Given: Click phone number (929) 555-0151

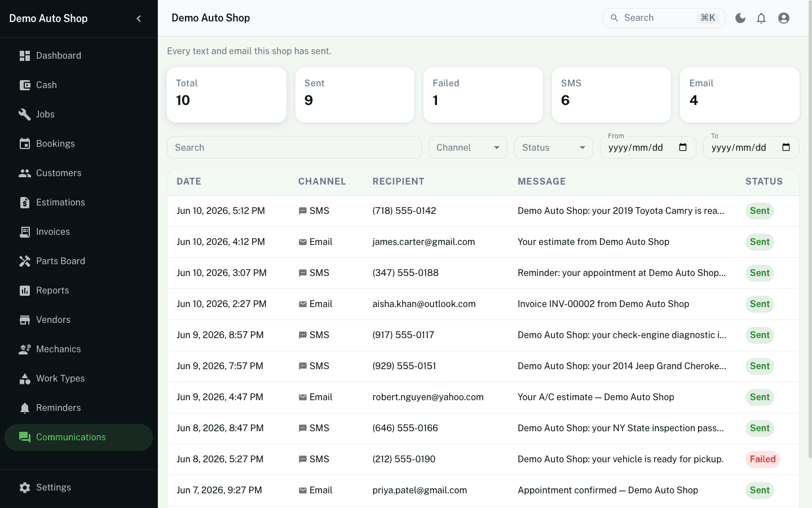Looking at the screenshot, I should [404, 366].
